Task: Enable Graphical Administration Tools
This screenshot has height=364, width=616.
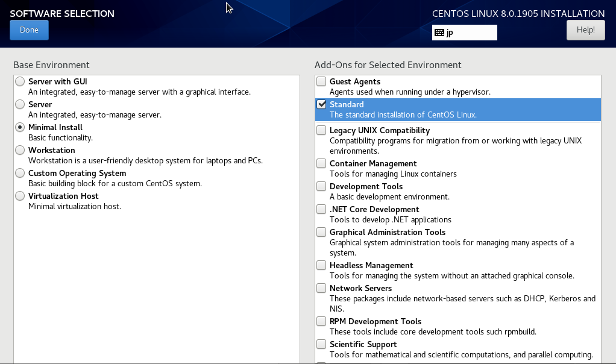Action: pos(321,232)
